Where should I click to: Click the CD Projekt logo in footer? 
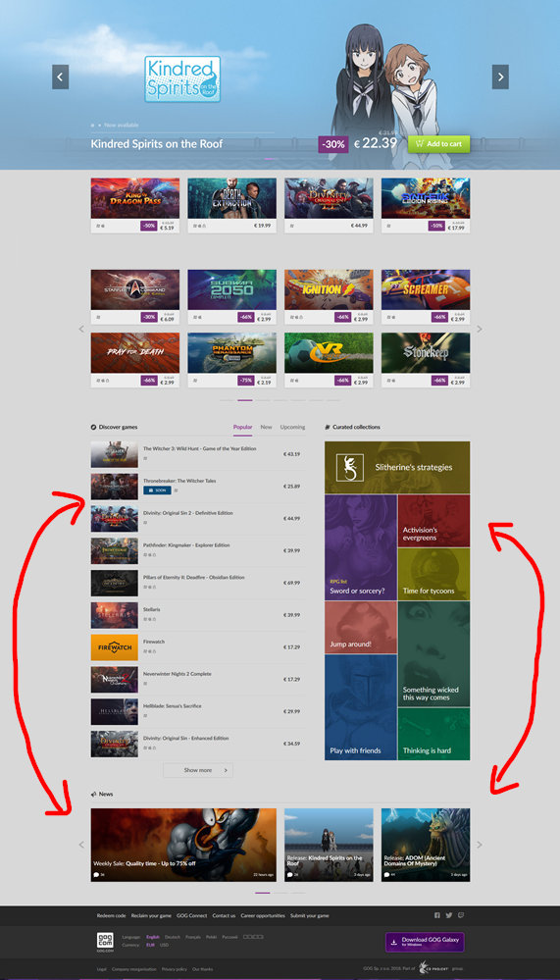pyautogui.click(x=426, y=969)
